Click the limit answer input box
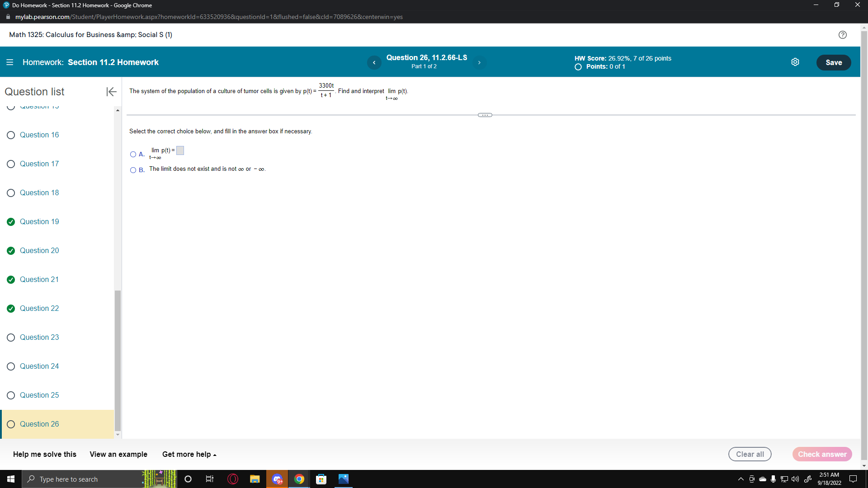 pyautogui.click(x=179, y=150)
